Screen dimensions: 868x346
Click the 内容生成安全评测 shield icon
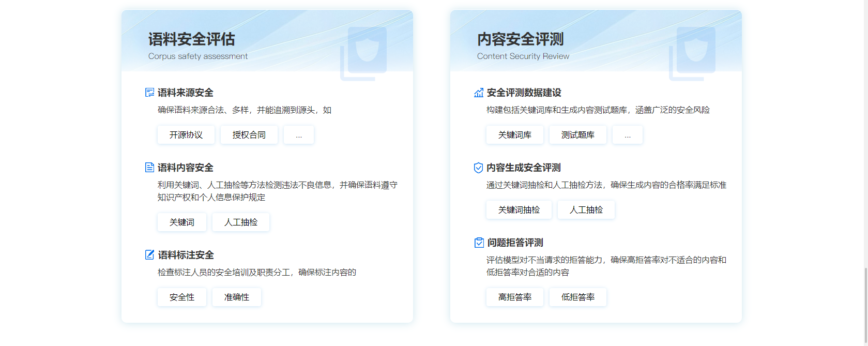tap(479, 168)
